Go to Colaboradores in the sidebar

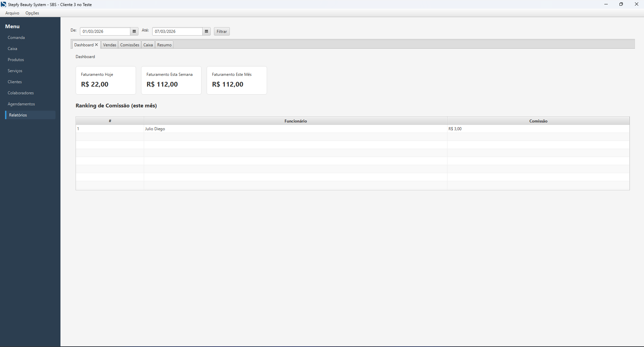click(21, 93)
